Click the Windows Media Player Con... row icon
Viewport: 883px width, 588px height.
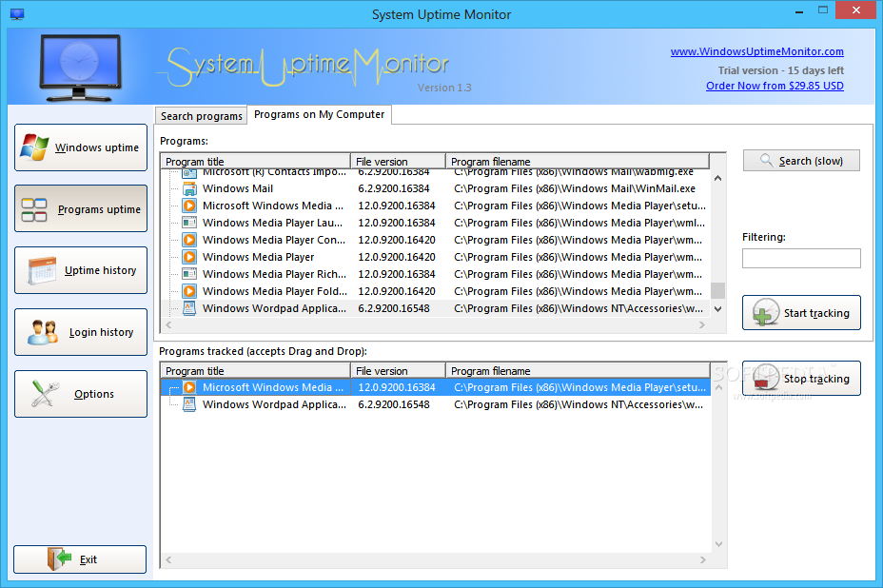[x=189, y=240]
